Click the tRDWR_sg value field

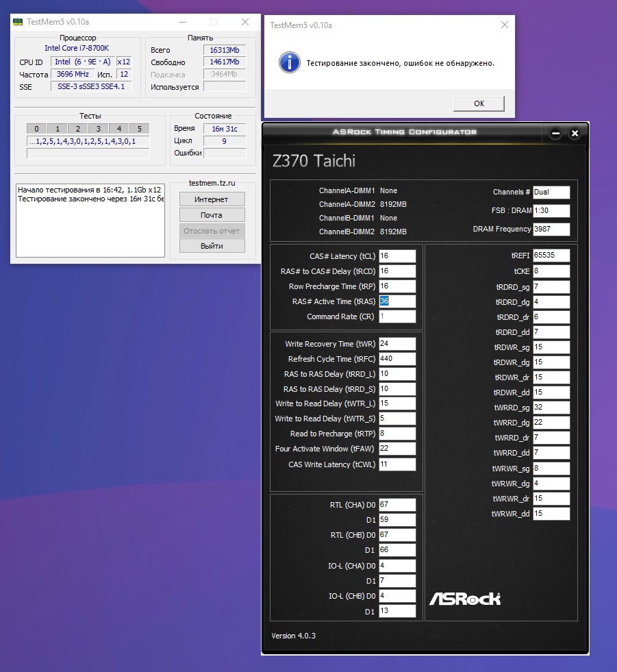click(x=551, y=347)
